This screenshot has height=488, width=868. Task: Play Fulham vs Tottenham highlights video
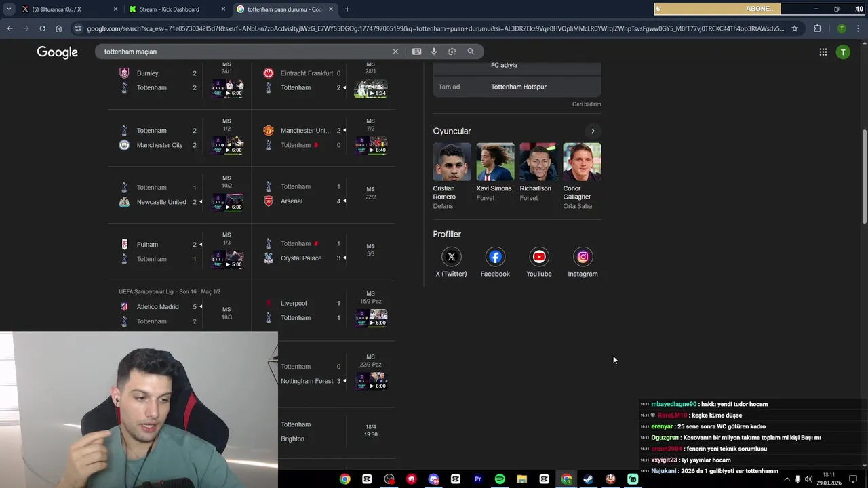click(228, 259)
